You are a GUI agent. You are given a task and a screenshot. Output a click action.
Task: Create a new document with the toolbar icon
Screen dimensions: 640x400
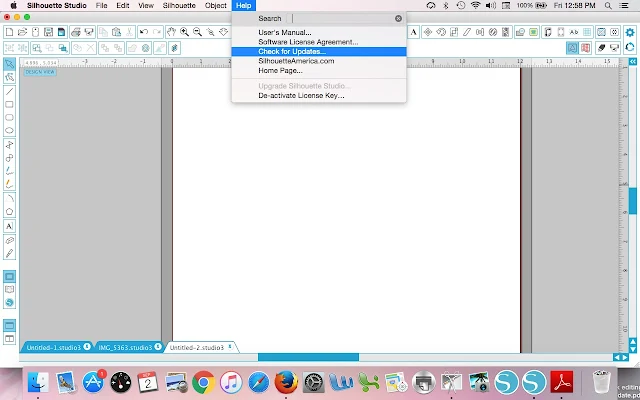[9, 32]
